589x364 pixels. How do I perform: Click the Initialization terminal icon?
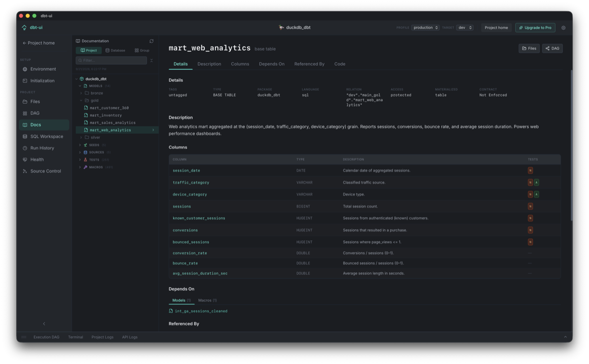25,80
